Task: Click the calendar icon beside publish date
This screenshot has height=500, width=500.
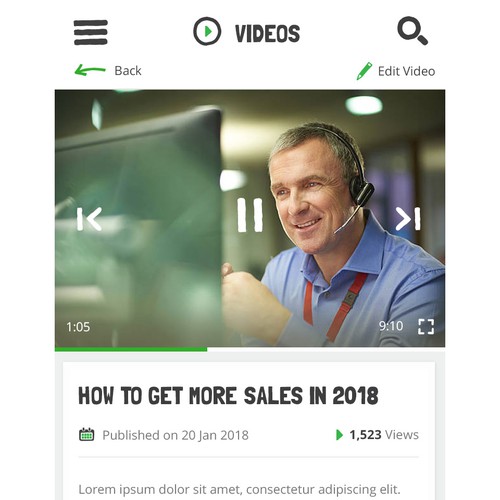Action: pos(87,435)
